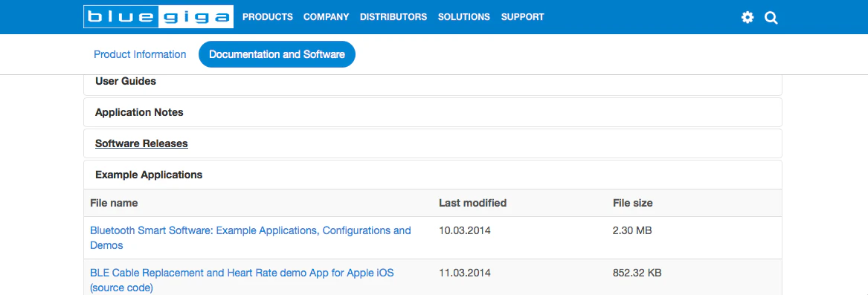Click the 11.03.2014 date cell
Image resolution: width=868 pixels, height=295 pixels.
click(464, 273)
